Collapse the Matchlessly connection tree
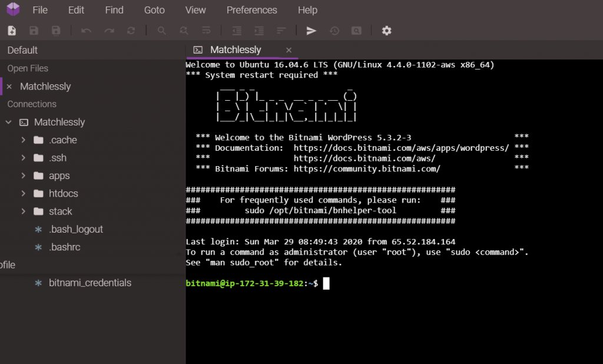 8,123
